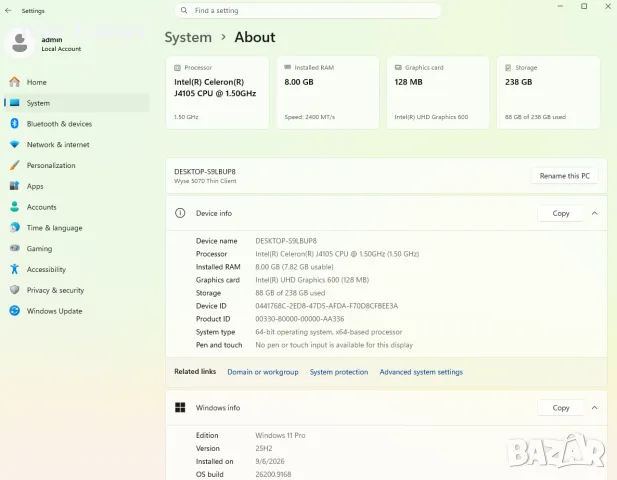617x480 pixels.
Task: Open Accounts settings page
Action: click(77, 207)
